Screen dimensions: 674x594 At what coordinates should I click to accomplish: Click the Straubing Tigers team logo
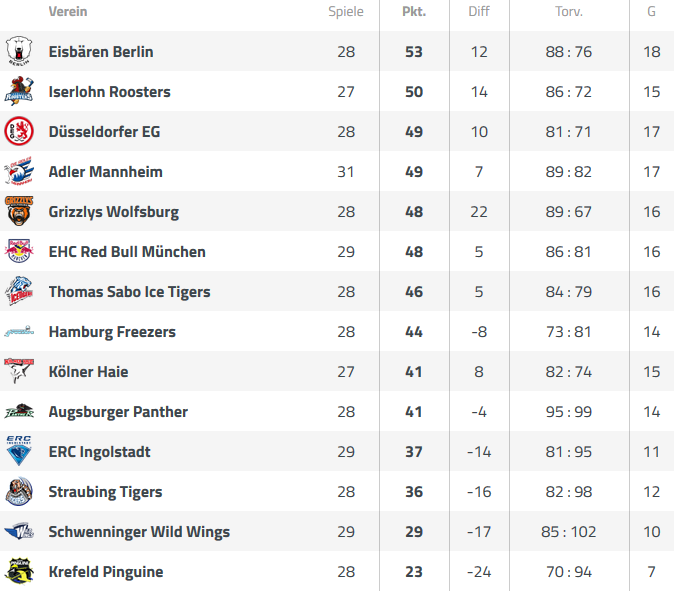click(x=19, y=491)
